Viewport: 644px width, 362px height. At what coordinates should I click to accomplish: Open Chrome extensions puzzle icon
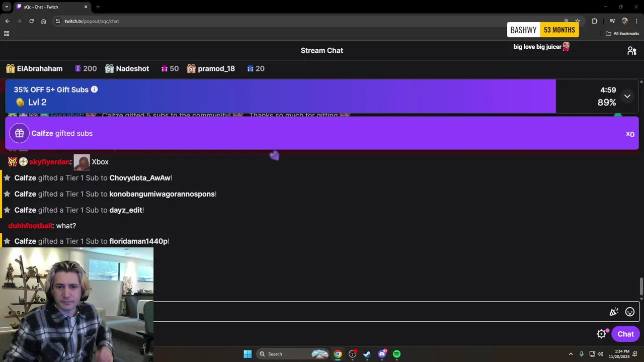tap(595, 21)
